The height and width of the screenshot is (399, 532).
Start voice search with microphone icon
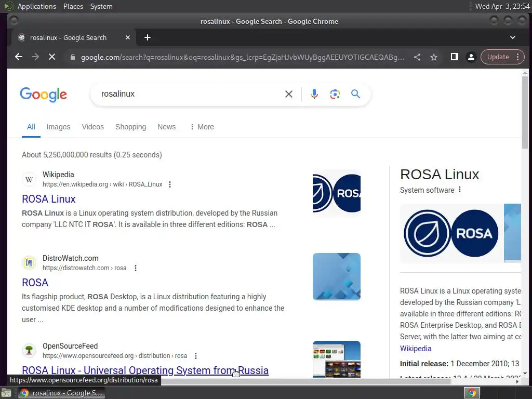point(314,94)
